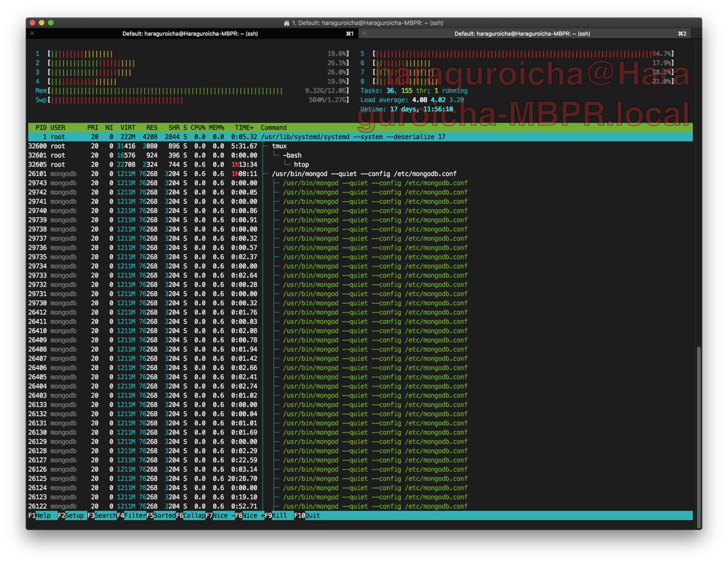Sort by the USER column header

[x=58, y=127]
